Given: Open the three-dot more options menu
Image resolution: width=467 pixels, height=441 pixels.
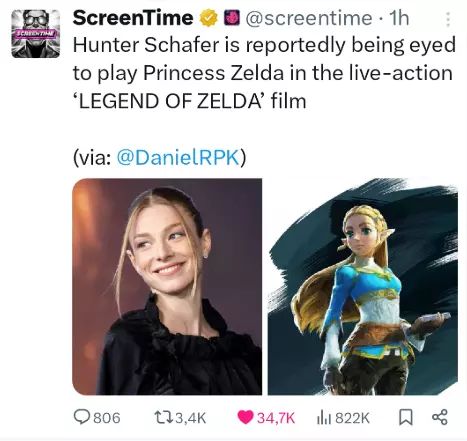Looking at the screenshot, I should [x=448, y=19].
